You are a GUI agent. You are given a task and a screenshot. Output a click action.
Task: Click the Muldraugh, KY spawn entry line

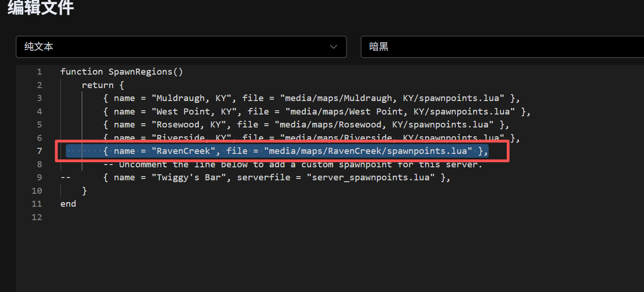tap(311, 98)
